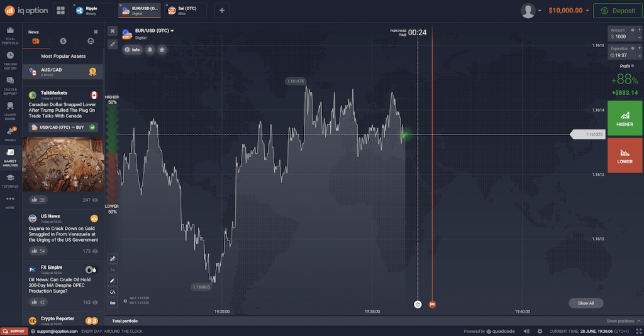
Task: Open the Crypto Reporter news item
Action: click(x=63, y=320)
